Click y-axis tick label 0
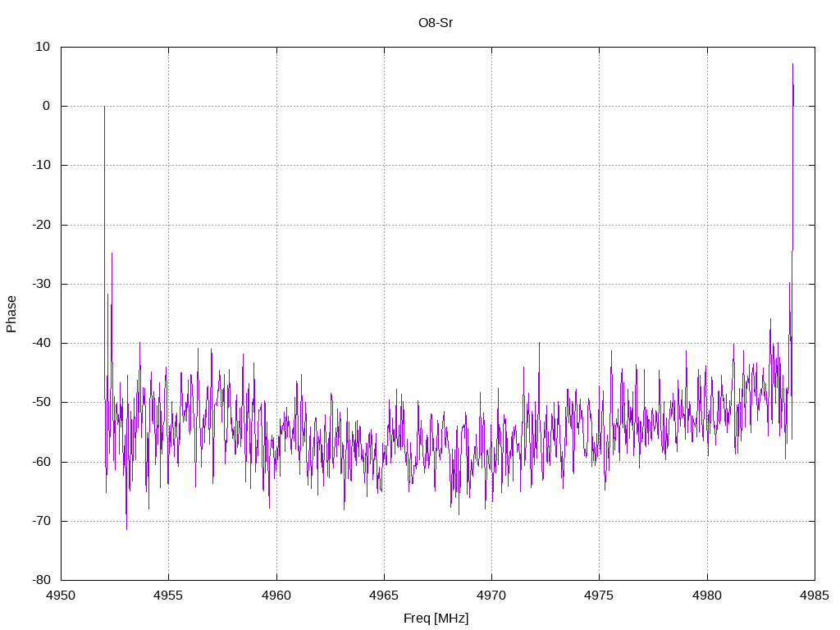The height and width of the screenshot is (630, 840). click(x=46, y=106)
